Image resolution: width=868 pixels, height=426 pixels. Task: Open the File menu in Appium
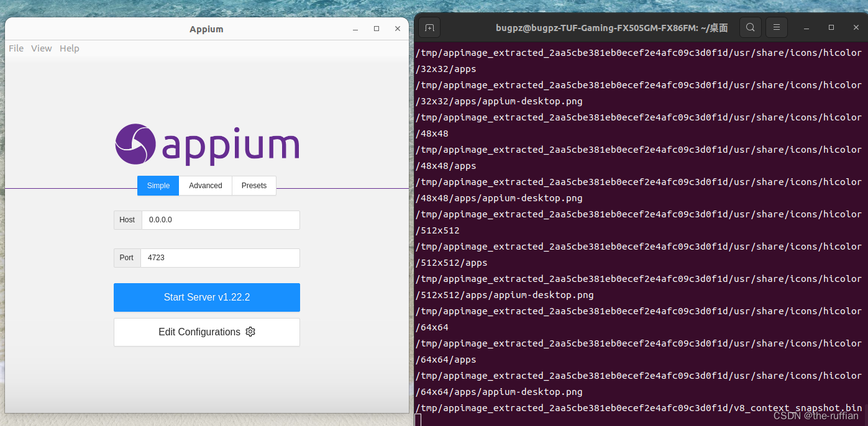[x=16, y=48]
